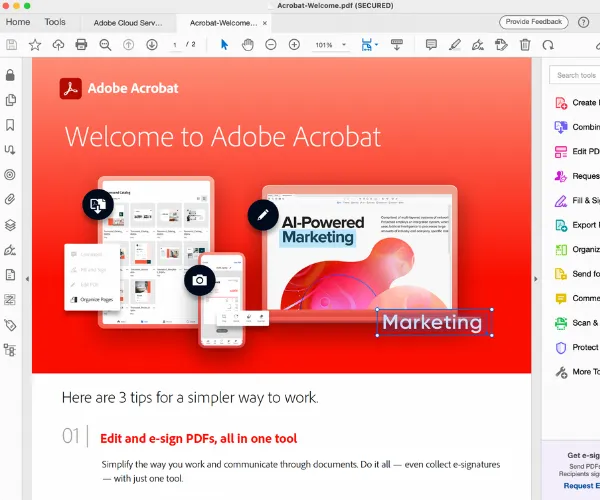Open security lock panel in sidebar

[x=10, y=75]
